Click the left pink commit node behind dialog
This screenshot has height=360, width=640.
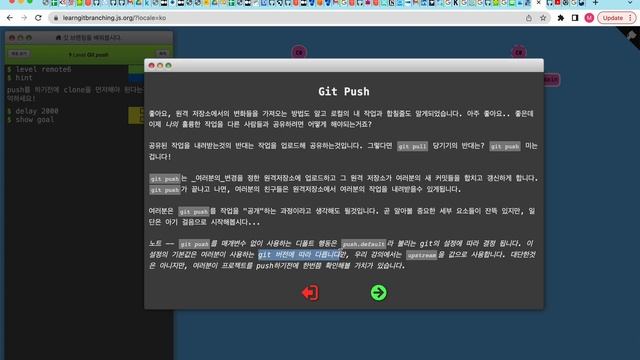click(x=299, y=52)
